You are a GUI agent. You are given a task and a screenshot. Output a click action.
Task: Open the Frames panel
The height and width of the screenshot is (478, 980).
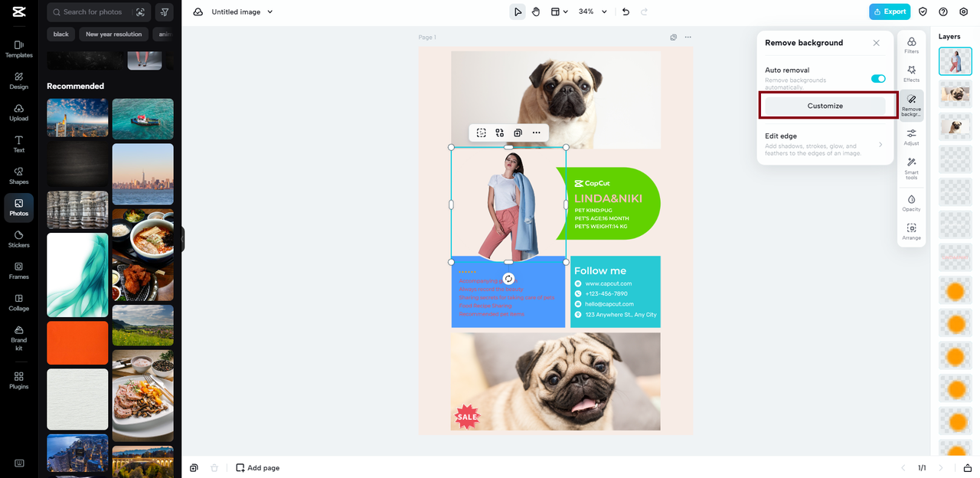tap(18, 271)
